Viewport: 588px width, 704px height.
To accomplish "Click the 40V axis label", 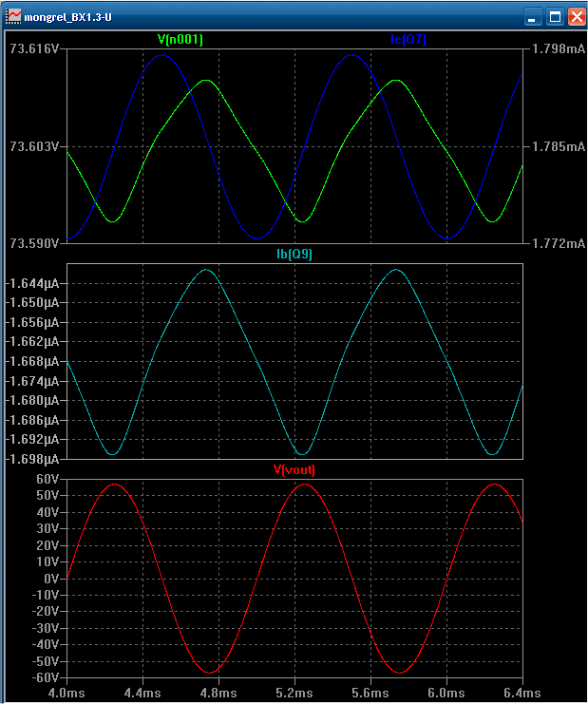I will [x=47, y=513].
